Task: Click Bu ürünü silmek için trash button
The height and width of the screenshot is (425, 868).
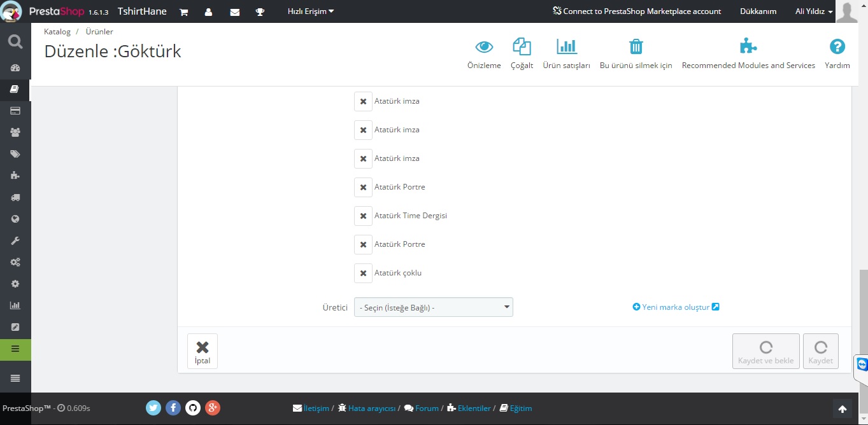Action: click(636, 53)
